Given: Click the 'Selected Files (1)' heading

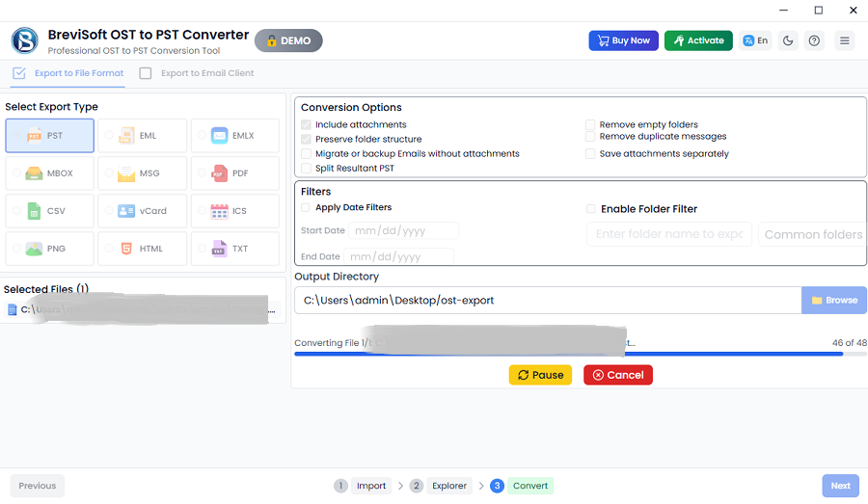Looking at the screenshot, I should [46, 289].
